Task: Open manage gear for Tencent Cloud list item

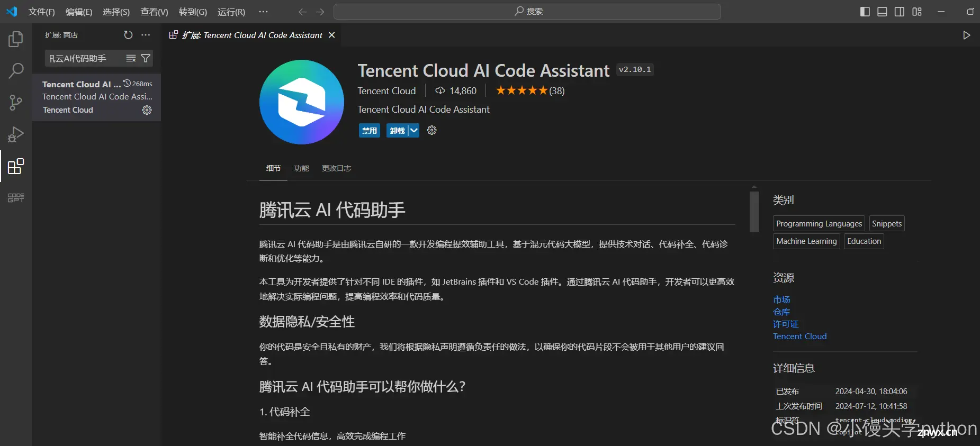Action: (147, 110)
